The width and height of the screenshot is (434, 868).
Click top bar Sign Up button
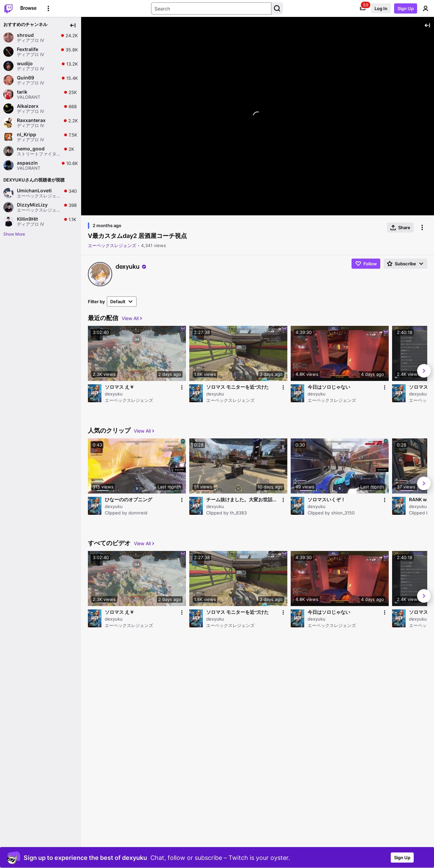(406, 8)
